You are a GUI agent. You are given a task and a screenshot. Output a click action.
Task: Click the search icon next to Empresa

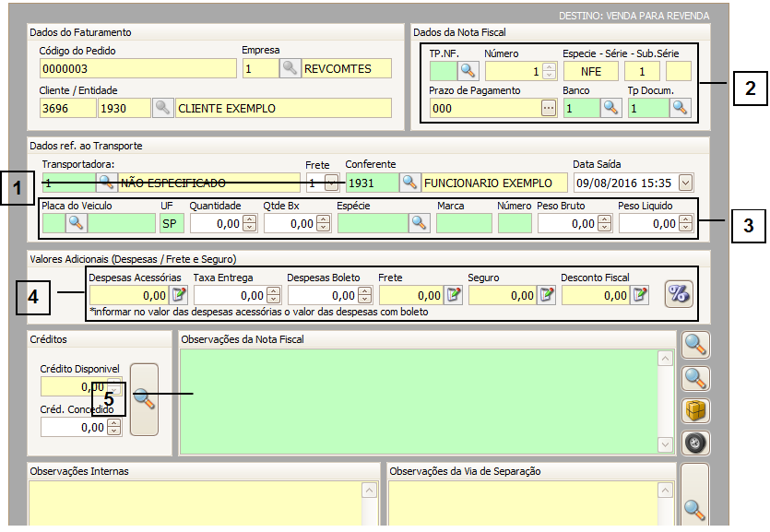[290, 68]
